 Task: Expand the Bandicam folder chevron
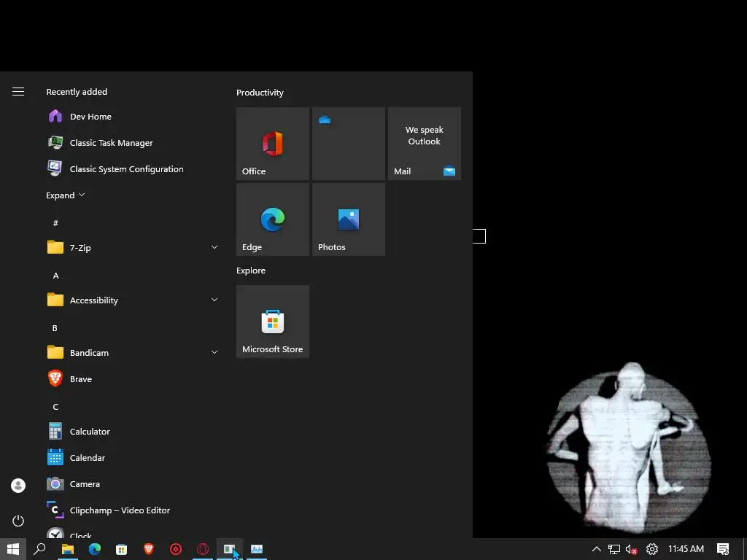tap(214, 352)
